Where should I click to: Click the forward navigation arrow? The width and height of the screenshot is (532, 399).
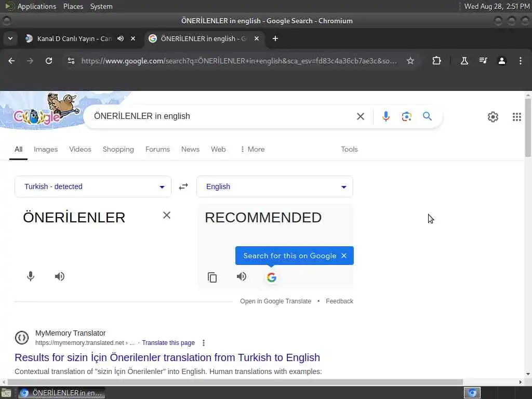tap(30, 61)
